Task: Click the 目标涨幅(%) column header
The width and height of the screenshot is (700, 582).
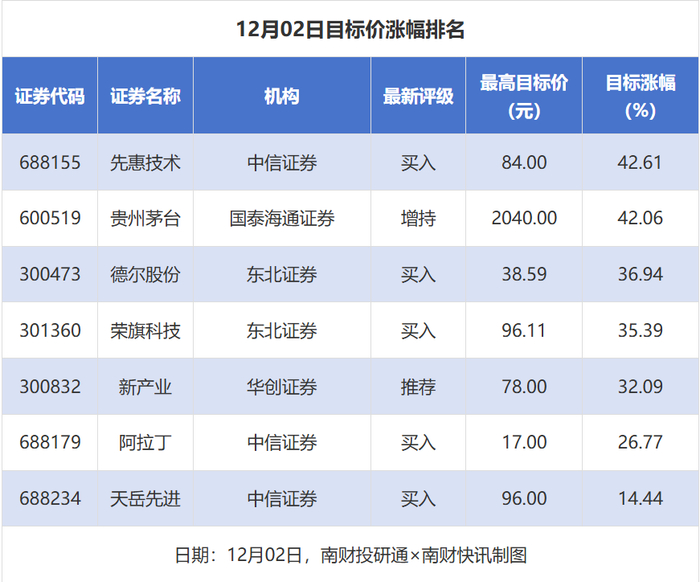Action: 641,96
